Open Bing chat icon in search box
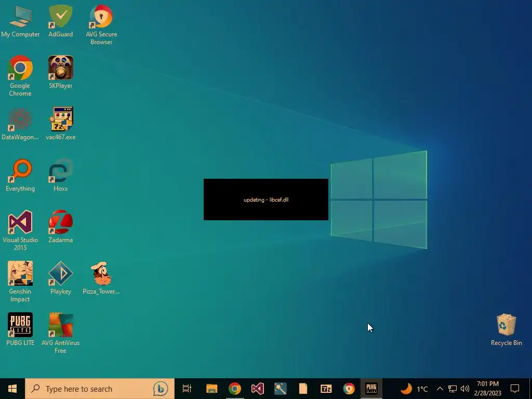Screen dimensions: 532x399 tap(161, 389)
